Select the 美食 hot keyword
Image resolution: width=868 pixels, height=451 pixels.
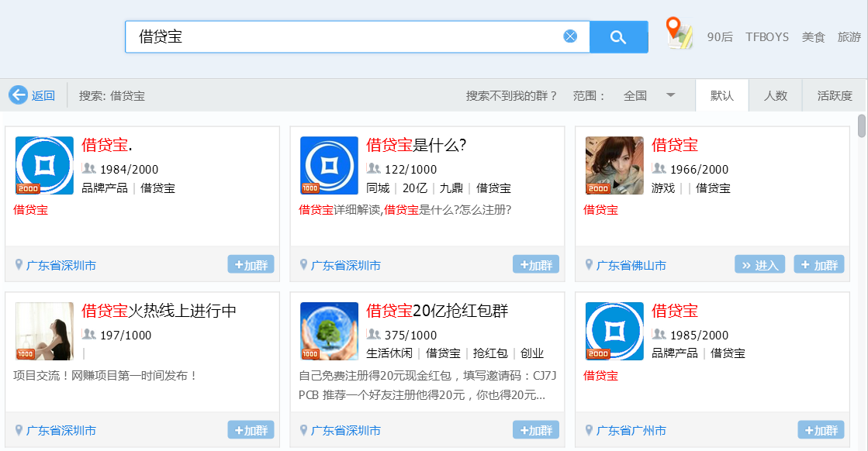[x=813, y=37]
